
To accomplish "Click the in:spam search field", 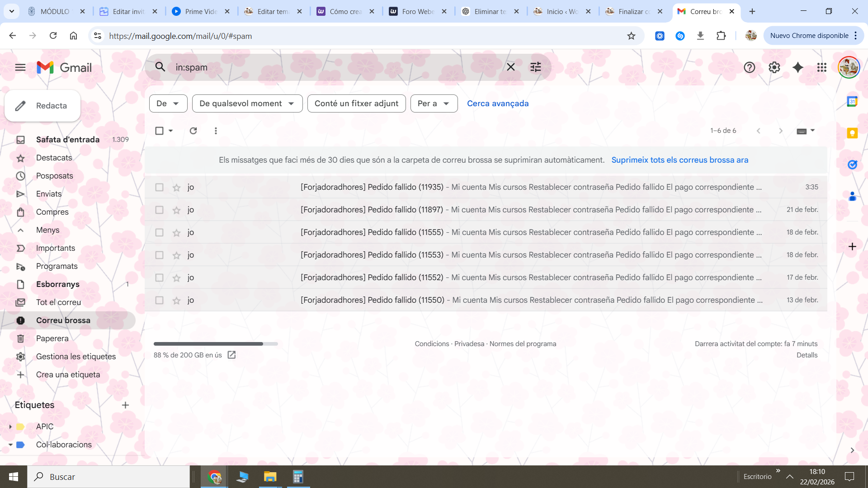I will [x=335, y=67].
